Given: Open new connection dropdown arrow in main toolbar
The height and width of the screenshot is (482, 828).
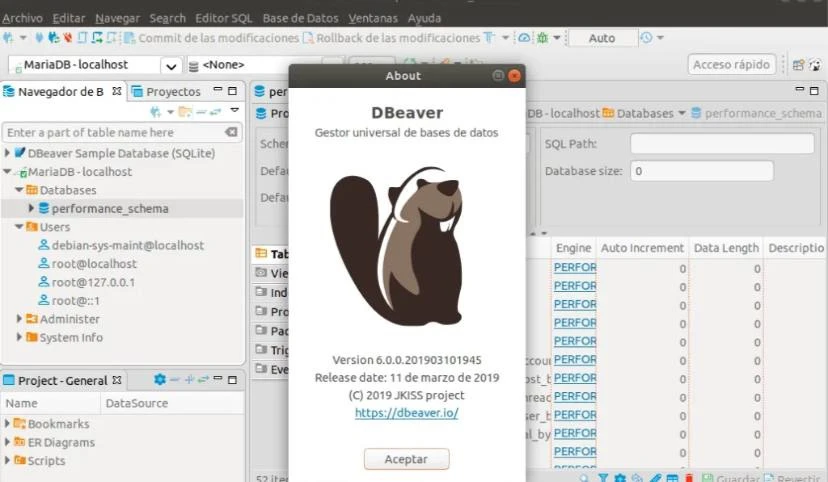Looking at the screenshot, I should tap(23, 38).
